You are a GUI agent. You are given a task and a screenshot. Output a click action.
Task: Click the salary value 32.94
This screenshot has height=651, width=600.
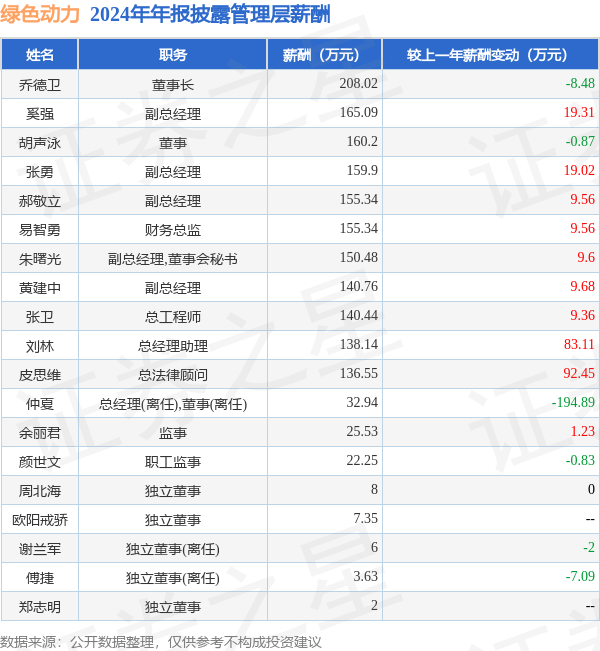pyautogui.click(x=362, y=402)
